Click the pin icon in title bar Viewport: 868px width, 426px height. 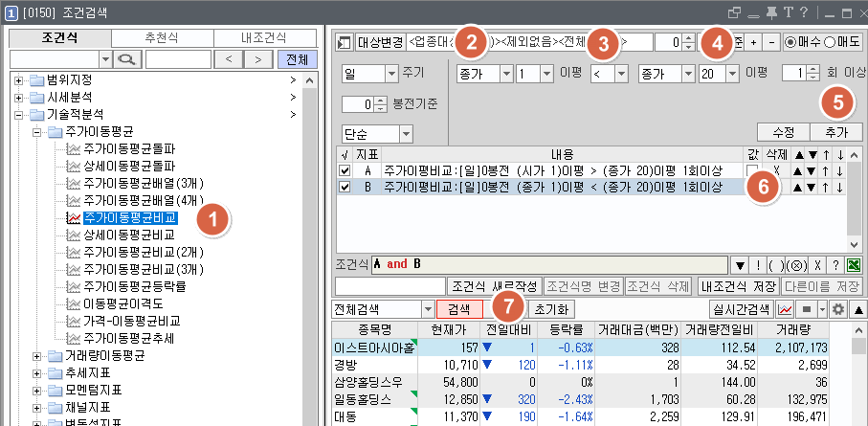tap(772, 12)
